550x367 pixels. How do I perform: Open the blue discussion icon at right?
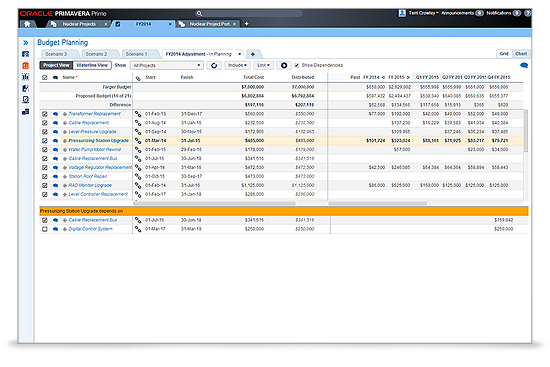tap(524, 65)
